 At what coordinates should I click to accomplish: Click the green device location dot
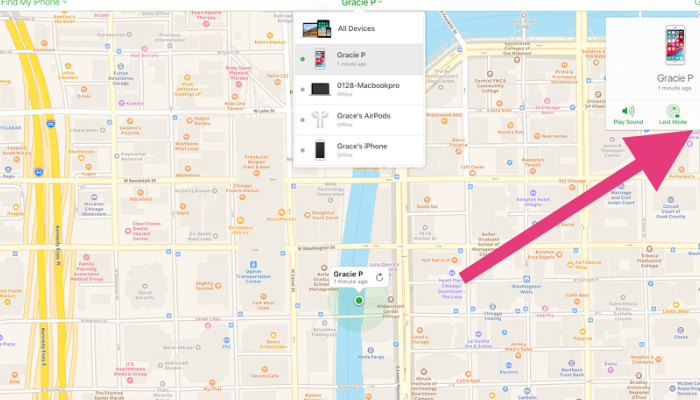click(358, 299)
